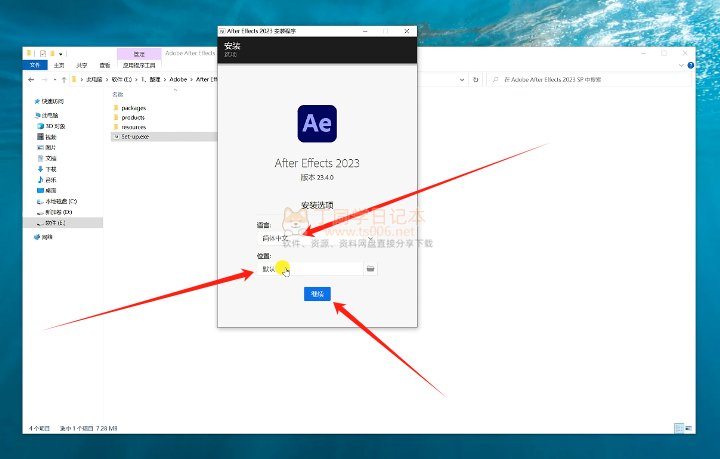
Task: Click the Refresh button in the Explorer address bar
Action: (476, 80)
